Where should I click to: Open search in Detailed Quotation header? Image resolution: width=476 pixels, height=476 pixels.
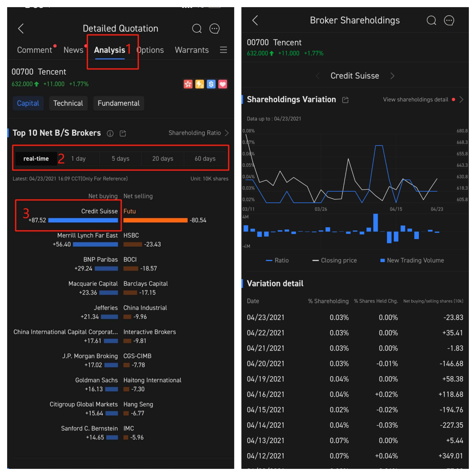click(x=197, y=29)
